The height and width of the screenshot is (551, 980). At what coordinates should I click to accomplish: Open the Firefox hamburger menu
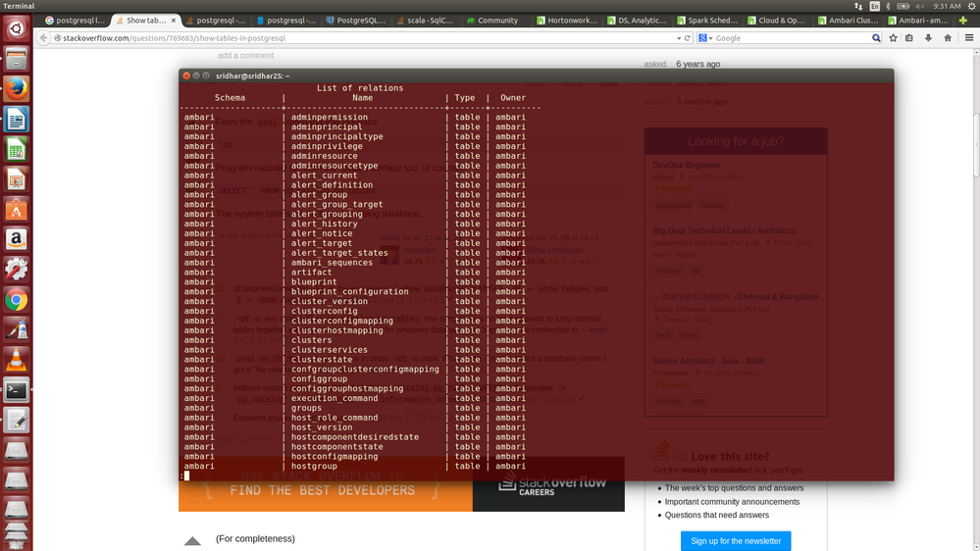969,38
